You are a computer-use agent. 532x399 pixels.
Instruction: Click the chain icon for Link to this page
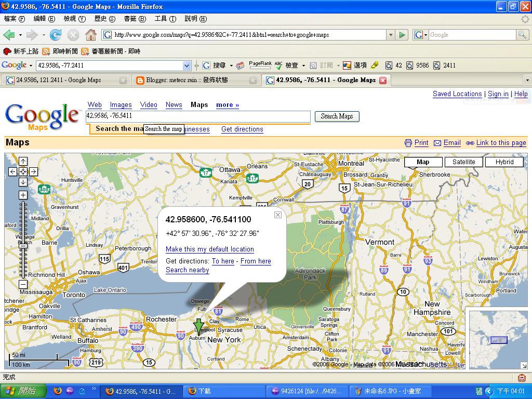pyautogui.click(x=470, y=143)
